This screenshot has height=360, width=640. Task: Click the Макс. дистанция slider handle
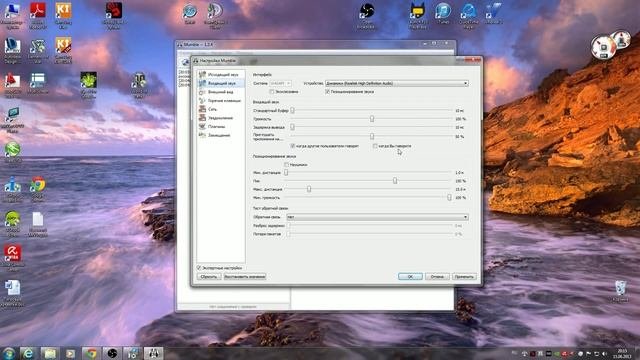(x=309, y=189)
